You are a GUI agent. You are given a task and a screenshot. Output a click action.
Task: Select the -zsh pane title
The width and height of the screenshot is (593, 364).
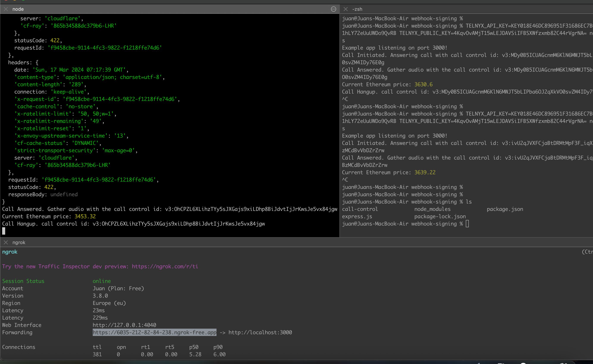(357, 9)
